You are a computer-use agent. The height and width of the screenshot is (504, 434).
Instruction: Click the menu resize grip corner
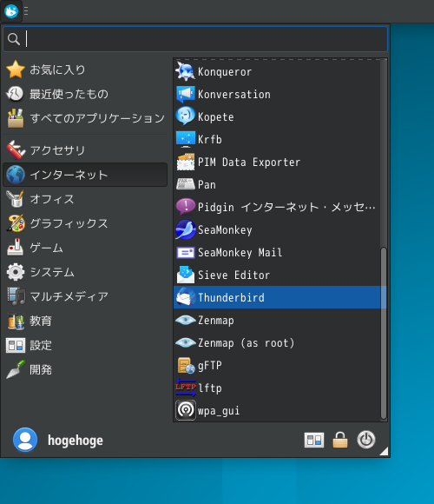[384, 451]
